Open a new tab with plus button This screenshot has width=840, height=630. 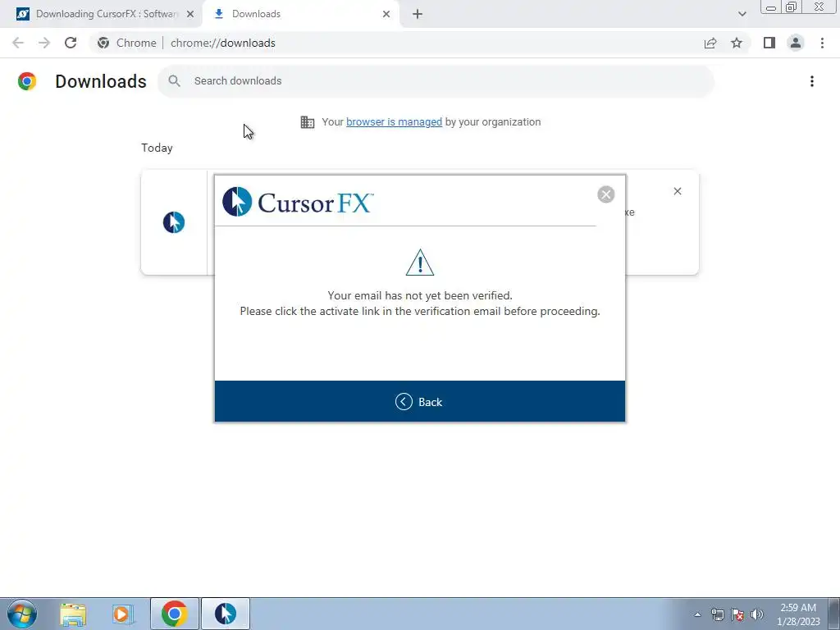[418, 14]
